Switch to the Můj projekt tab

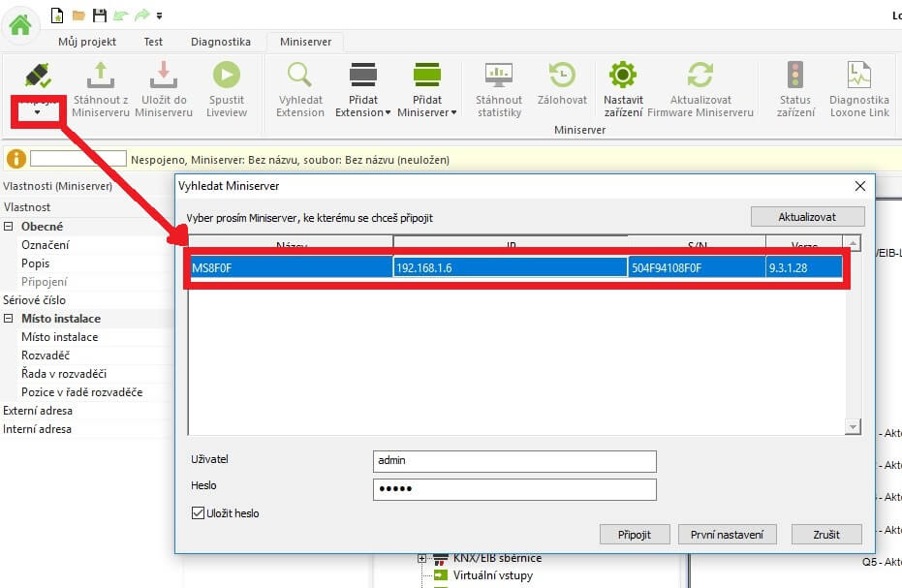tap(87, 42)
